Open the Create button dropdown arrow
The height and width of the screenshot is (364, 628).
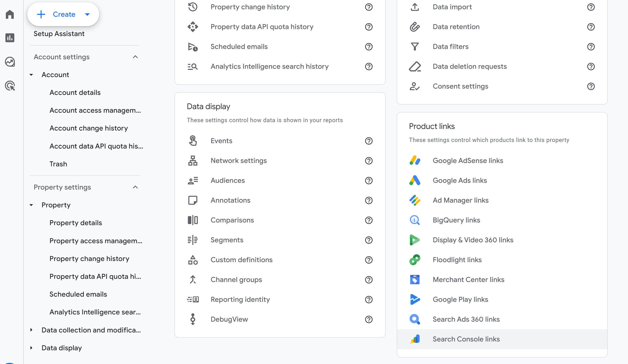(87, 14)
